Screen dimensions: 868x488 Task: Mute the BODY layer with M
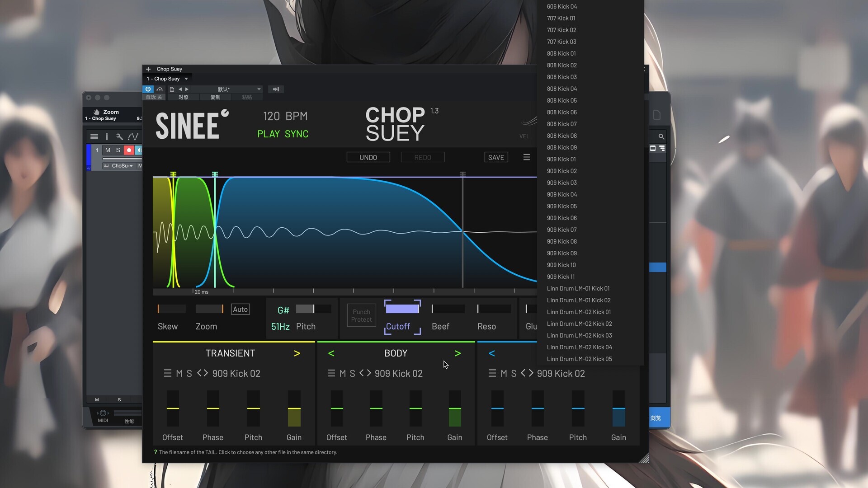point(342,373)
